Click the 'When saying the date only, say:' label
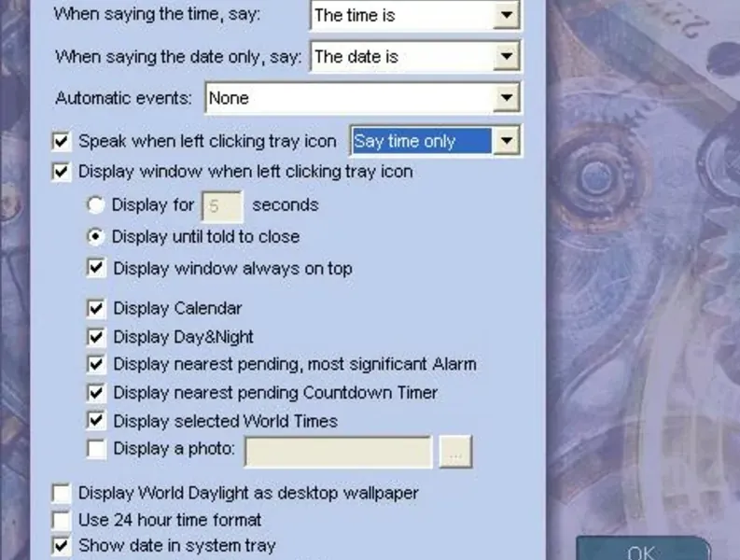The width and height of the screenshot is (740, 560). 178,57
